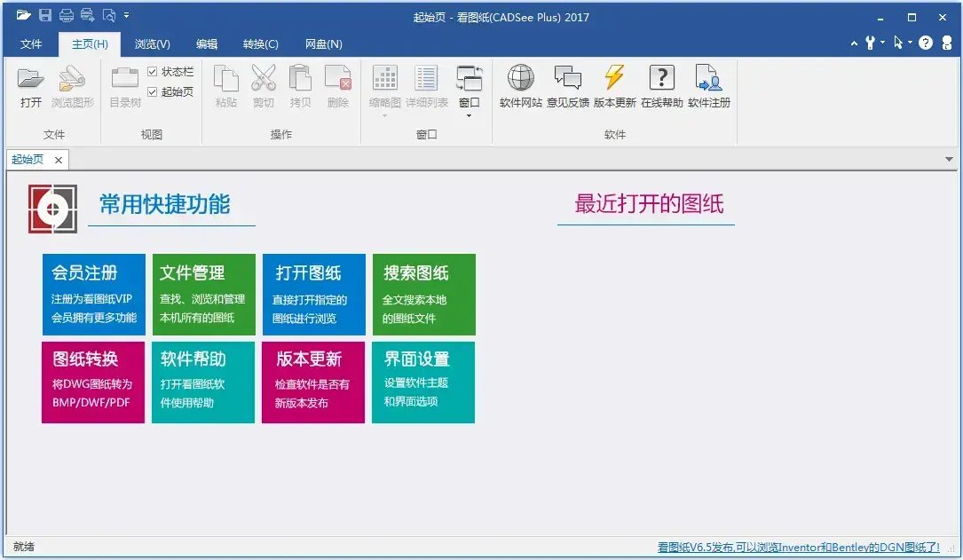The height and width of the screenshot is (560, 963).
Task: Open the tab list dropdown arrow at right
Action: coord(949,159)
